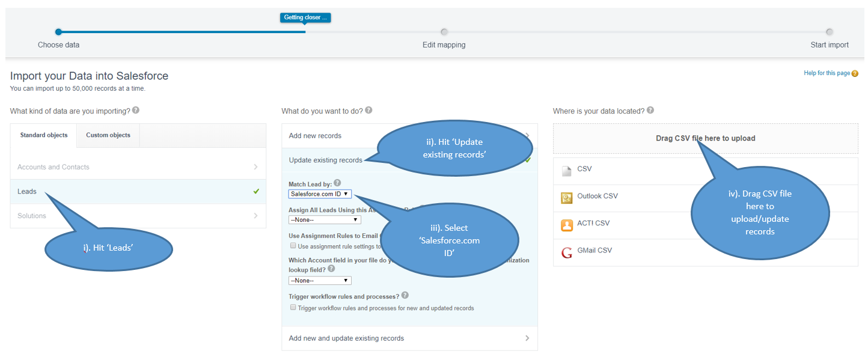Select the GMail CSV icon
This screenshot has width=868, height=354.
[x=566, y=252]
